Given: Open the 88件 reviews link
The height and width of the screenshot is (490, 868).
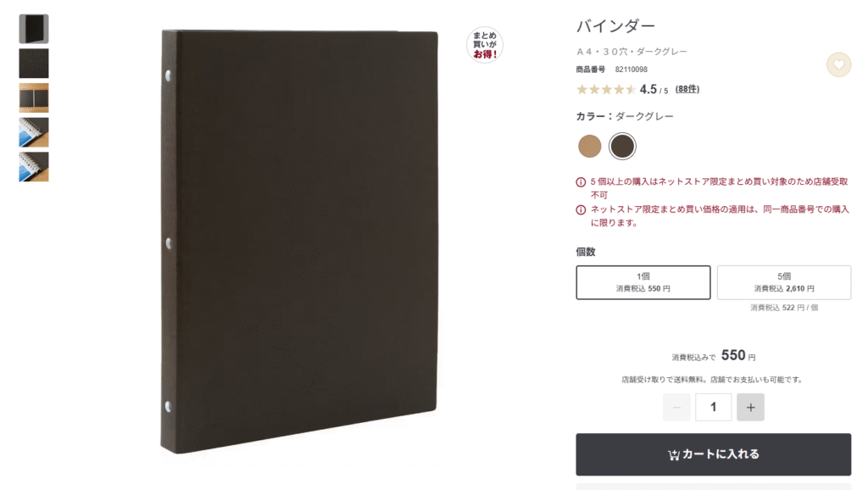Looking at the screenshot, I should point(687,89).
